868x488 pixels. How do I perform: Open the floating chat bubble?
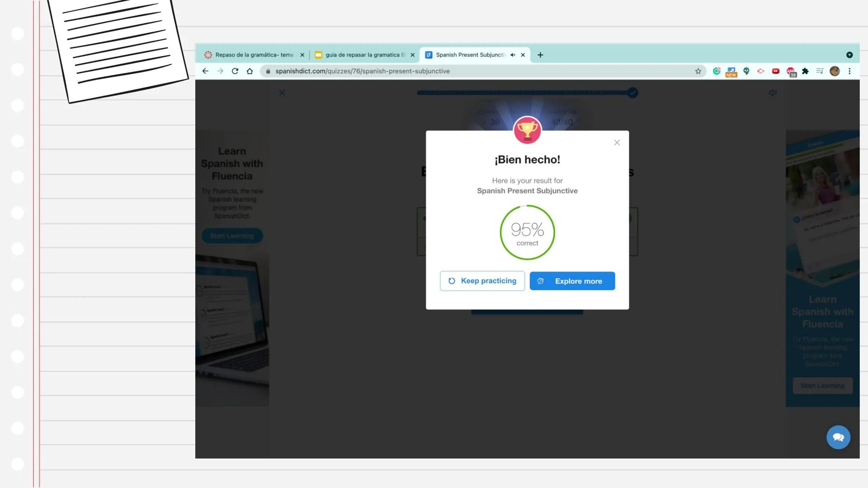click(x=838, y=437)
